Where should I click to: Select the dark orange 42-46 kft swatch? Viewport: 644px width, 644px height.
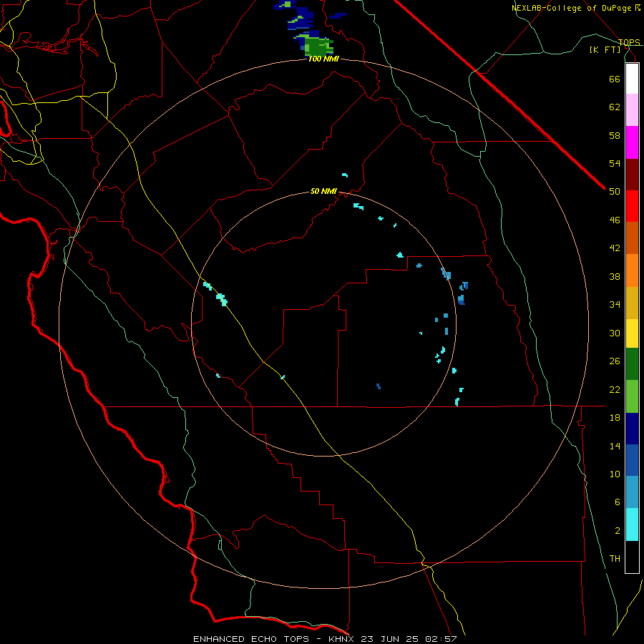(x=632, y=238)
